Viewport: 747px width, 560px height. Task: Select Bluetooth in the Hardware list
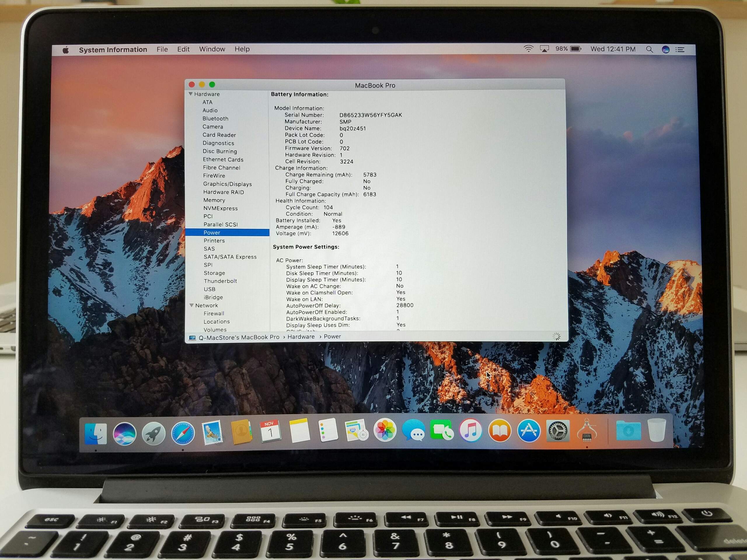(215, 118)
